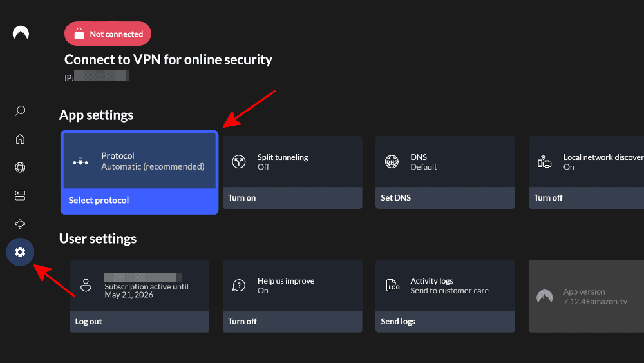Turn off Local network discovery
This screenshot has height=363, width=644.
click(x=586, y=198)
